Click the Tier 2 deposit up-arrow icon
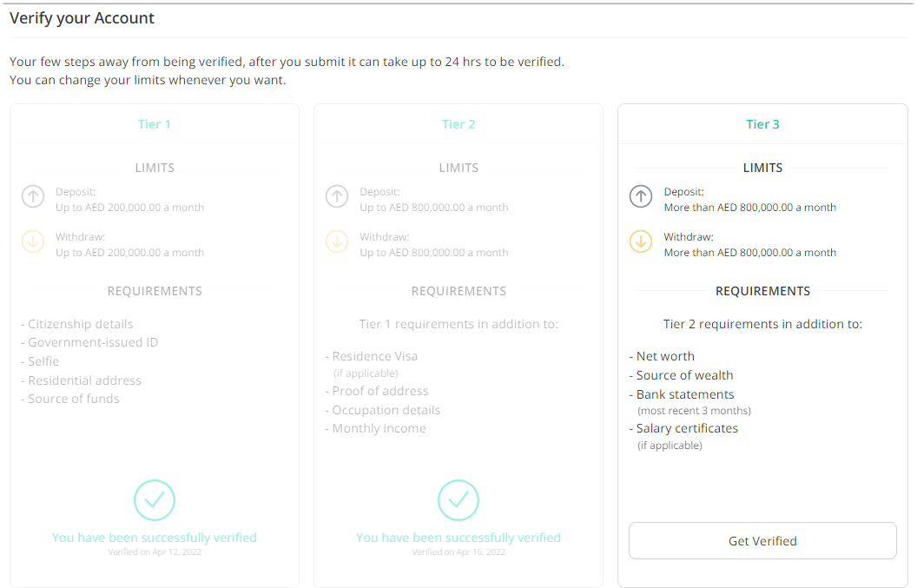The image size is (917, 588). (337, 196)
